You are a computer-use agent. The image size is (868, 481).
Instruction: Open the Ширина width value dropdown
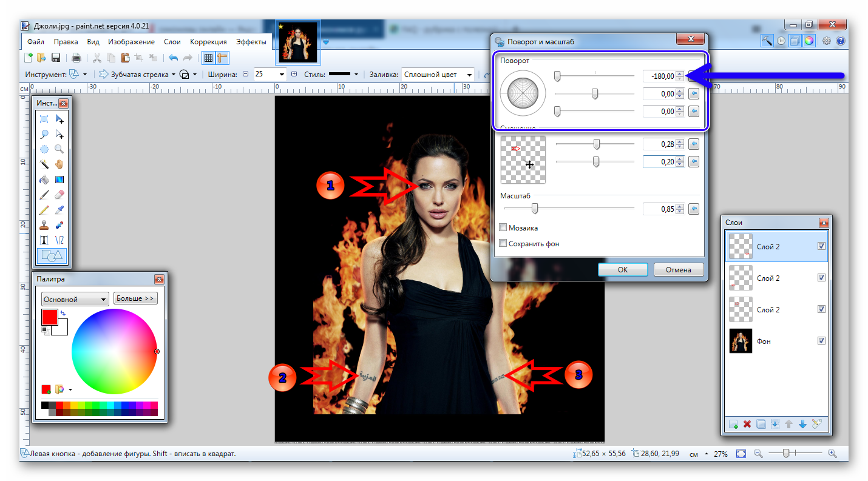point(282,75)
